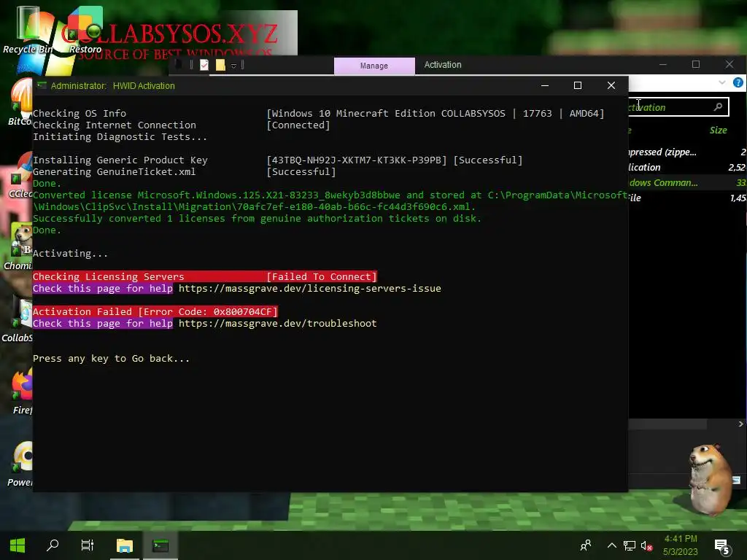This screenshot has height=560, width=747.
Task: Expand the Explorer ribbon chevron
Action: click(x=721, y=83)
